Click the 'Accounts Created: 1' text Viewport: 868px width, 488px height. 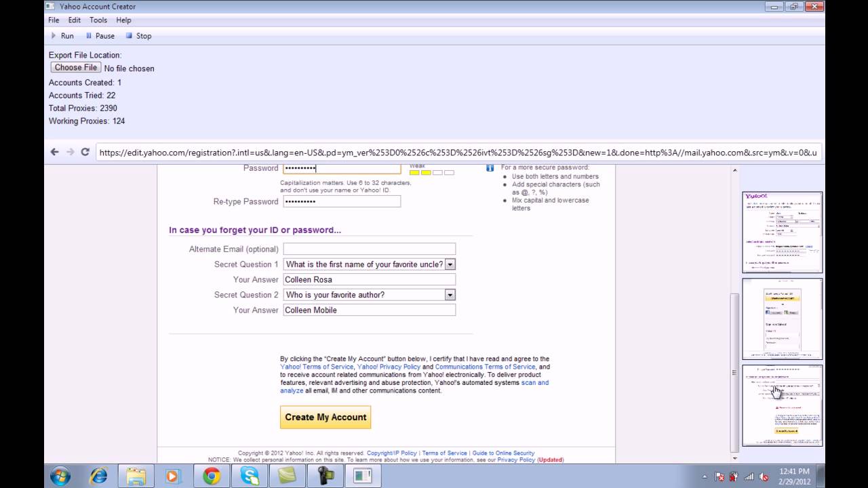point(85,83)
